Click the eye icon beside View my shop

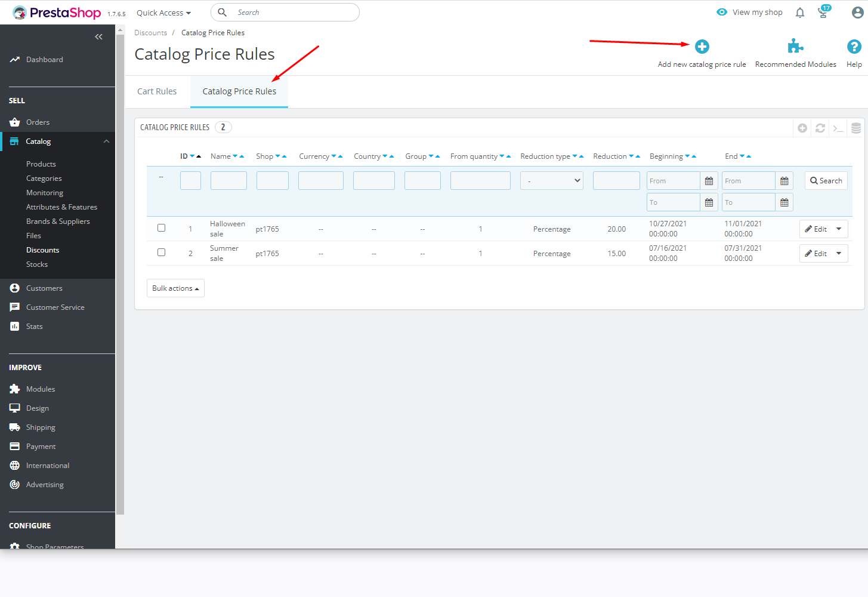point(722,12)
